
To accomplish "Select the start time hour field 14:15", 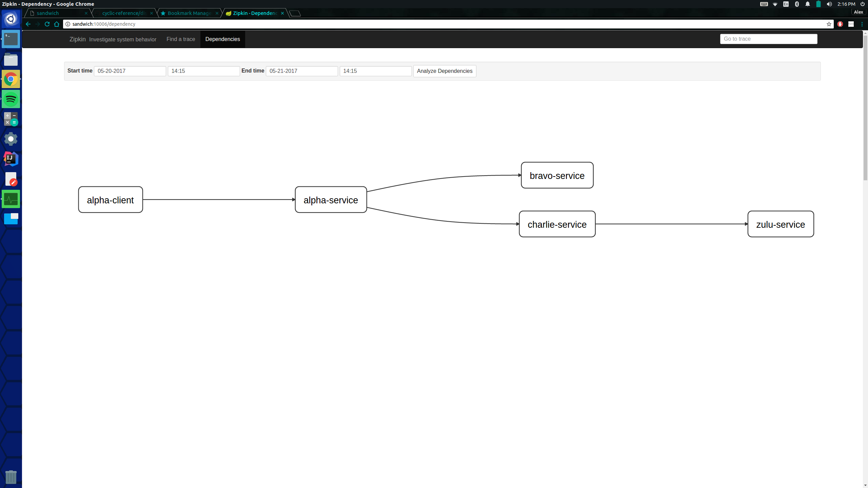I will pyautogui.click(x=203, y=71).
